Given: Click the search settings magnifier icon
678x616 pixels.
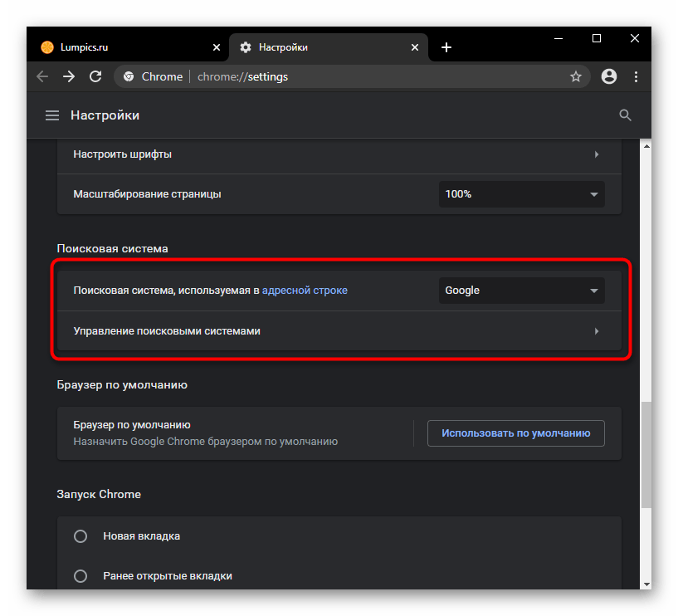Looking at the screenshot, I should (x=626, y=115).
